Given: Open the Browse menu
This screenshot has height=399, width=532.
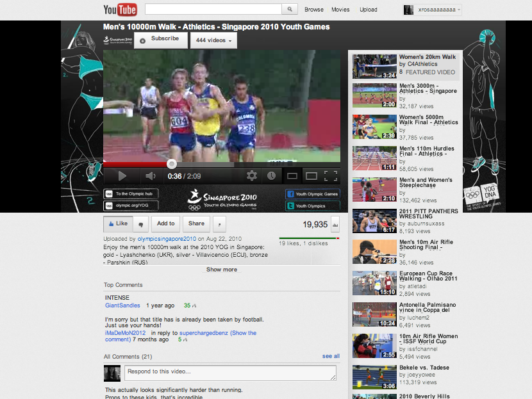Looking at the screenshot, I should 314,10.
